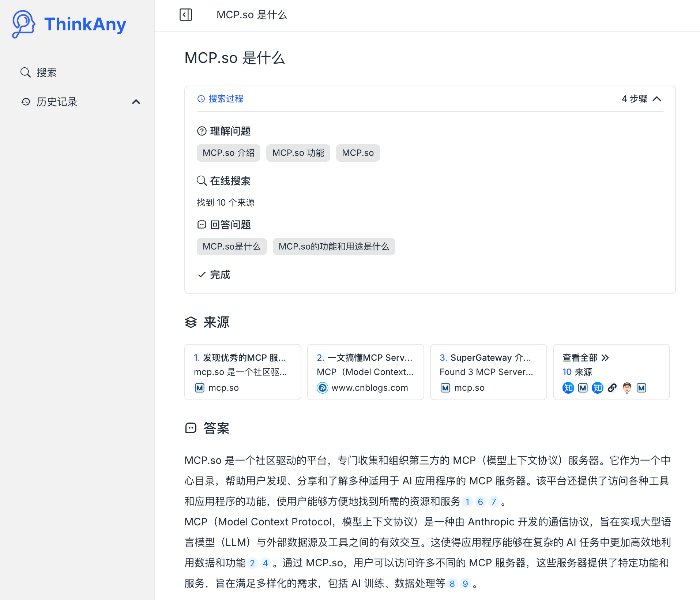
Task: Collapse the 历史记录 chevron arrow
Action: coord(136,102)
